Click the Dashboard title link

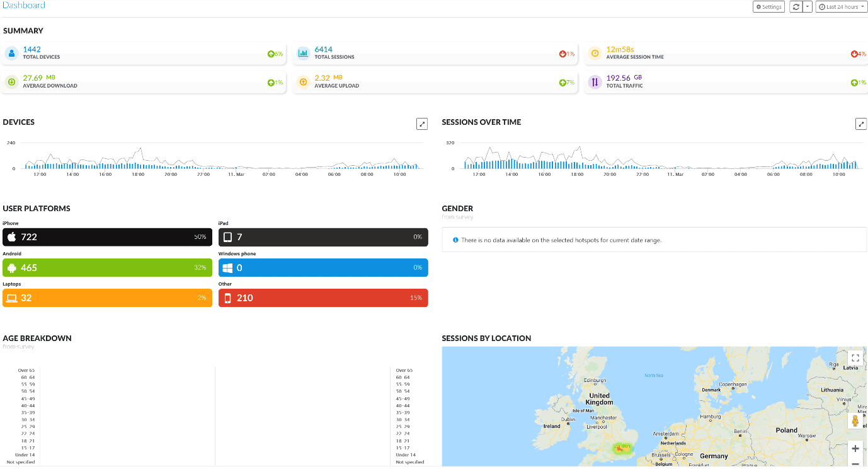24,6
